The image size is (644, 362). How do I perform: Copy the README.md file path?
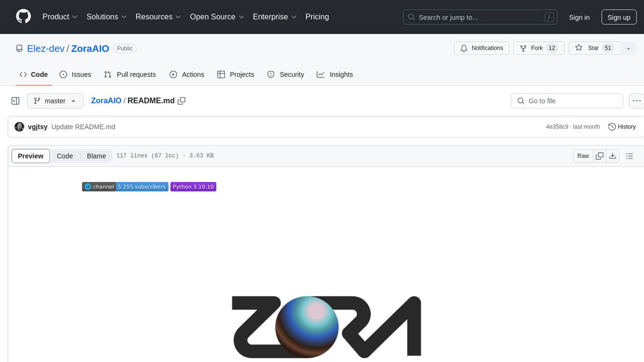click(x=181, y=101)
